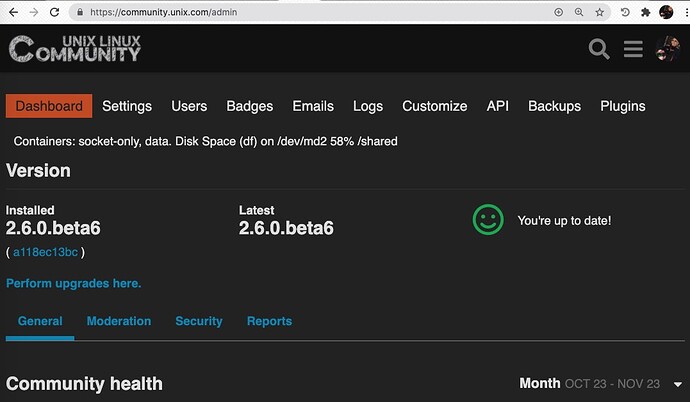
Task: Click the OCT 23 - NOV 23 date range
Action: (x=612, y=384)
